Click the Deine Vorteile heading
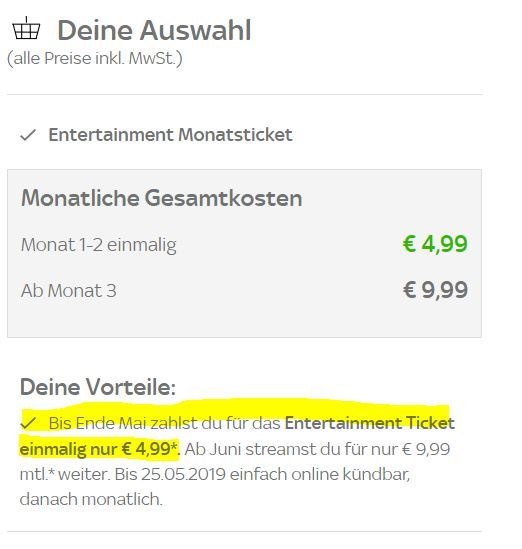Screen dimensions: 522x549 coord(98,388)
